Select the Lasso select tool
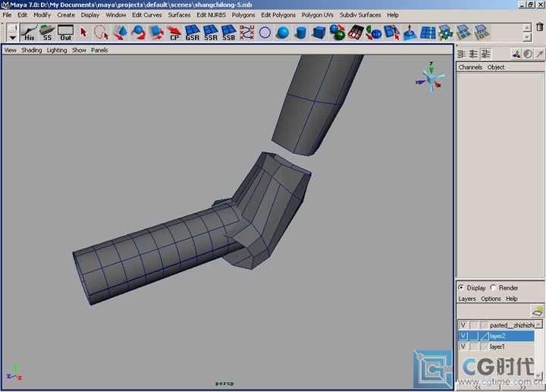Image resolution: width=546 pixels, height=392 pixels. (x=102, y=33)
